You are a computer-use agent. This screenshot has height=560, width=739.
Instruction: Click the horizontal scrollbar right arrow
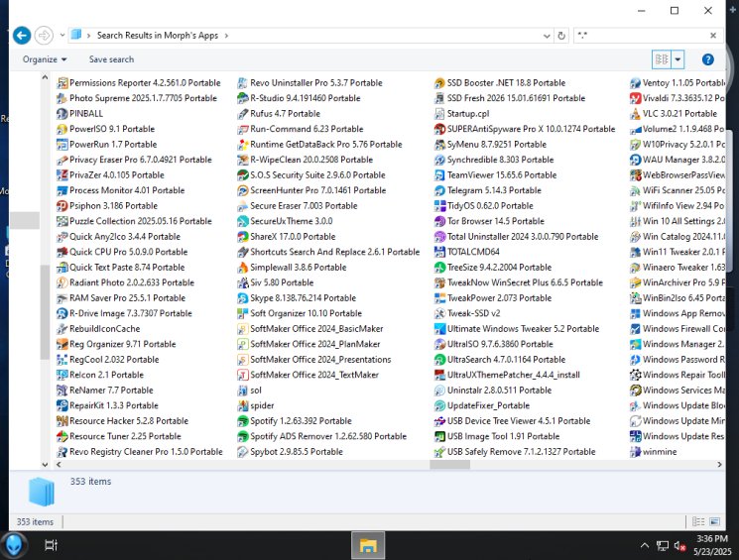(x=719, y=465)
